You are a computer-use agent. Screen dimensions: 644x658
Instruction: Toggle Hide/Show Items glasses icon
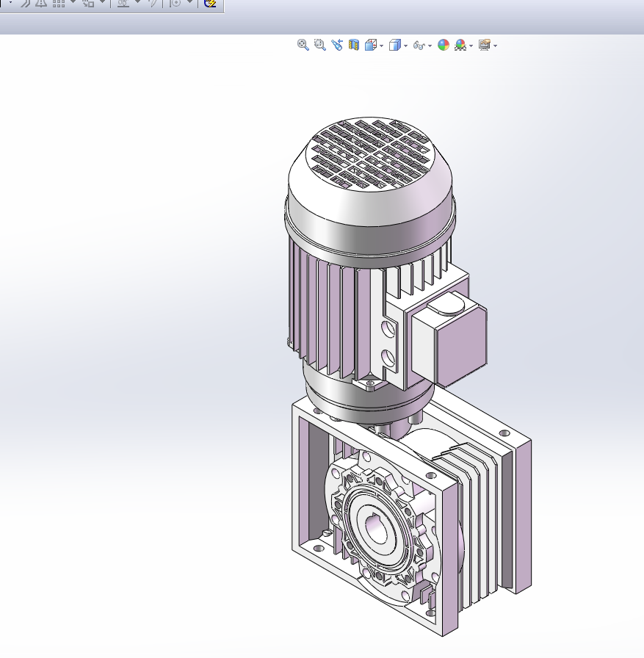coord(419,46)
